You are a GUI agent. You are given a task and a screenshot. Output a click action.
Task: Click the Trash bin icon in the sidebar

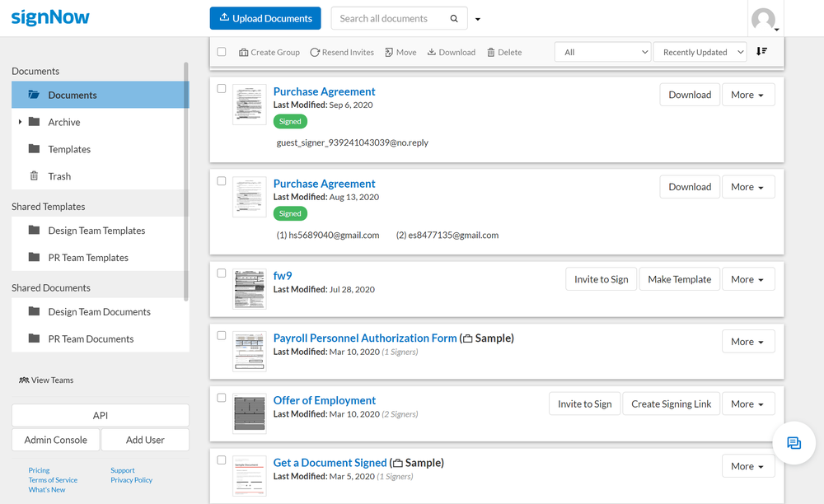click(34, 176)
